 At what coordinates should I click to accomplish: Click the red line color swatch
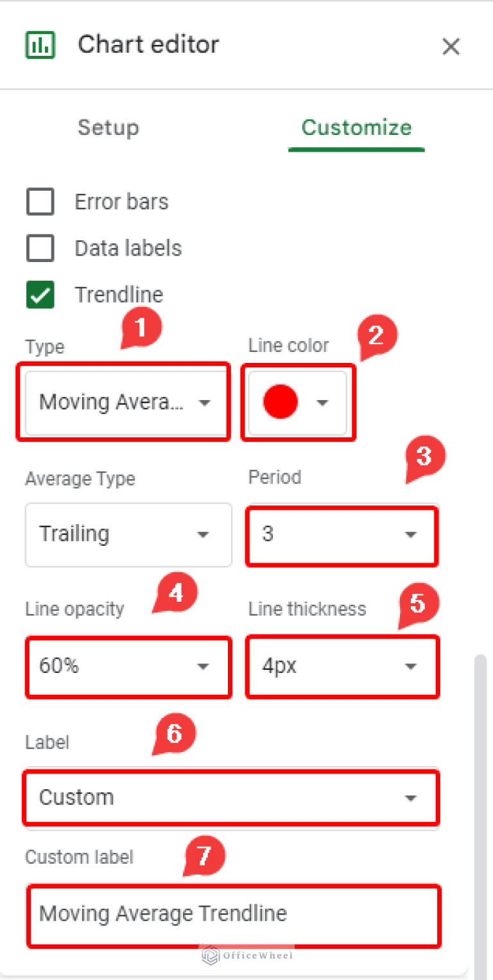click(x=281, y=402)
